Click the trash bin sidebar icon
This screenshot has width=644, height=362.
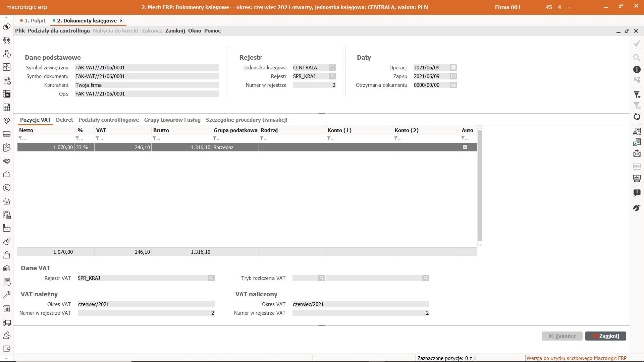(x=7, y=308)
